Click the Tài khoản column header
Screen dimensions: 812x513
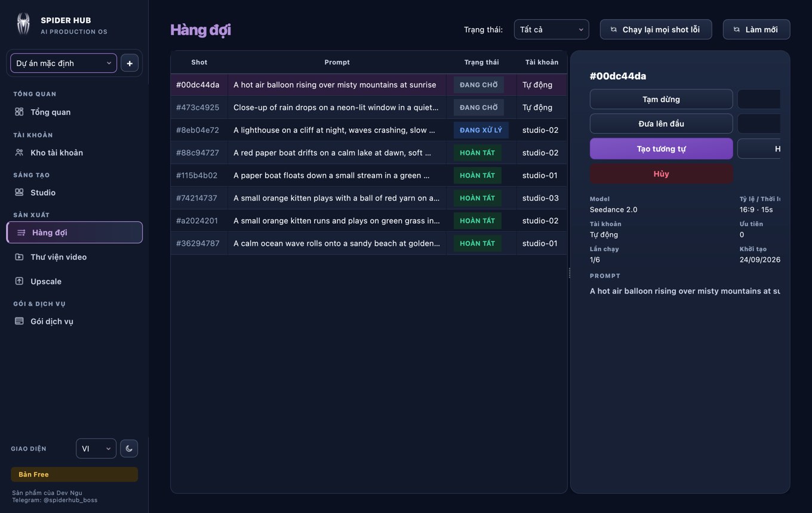click(542, 62)
